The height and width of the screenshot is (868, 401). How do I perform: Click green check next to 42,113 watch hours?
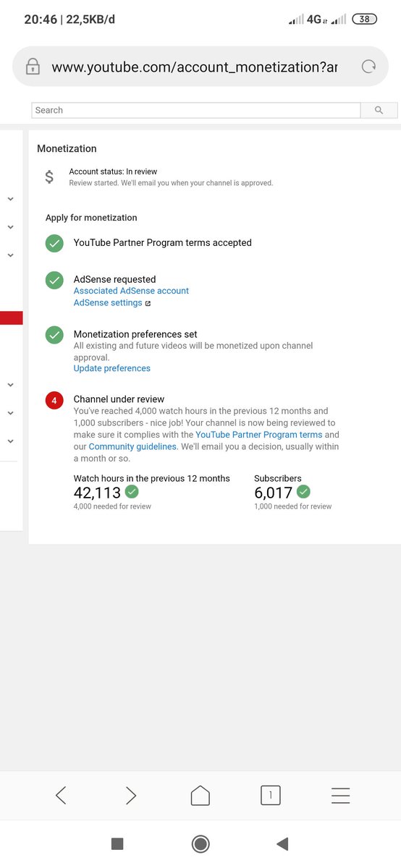point(132,492)
